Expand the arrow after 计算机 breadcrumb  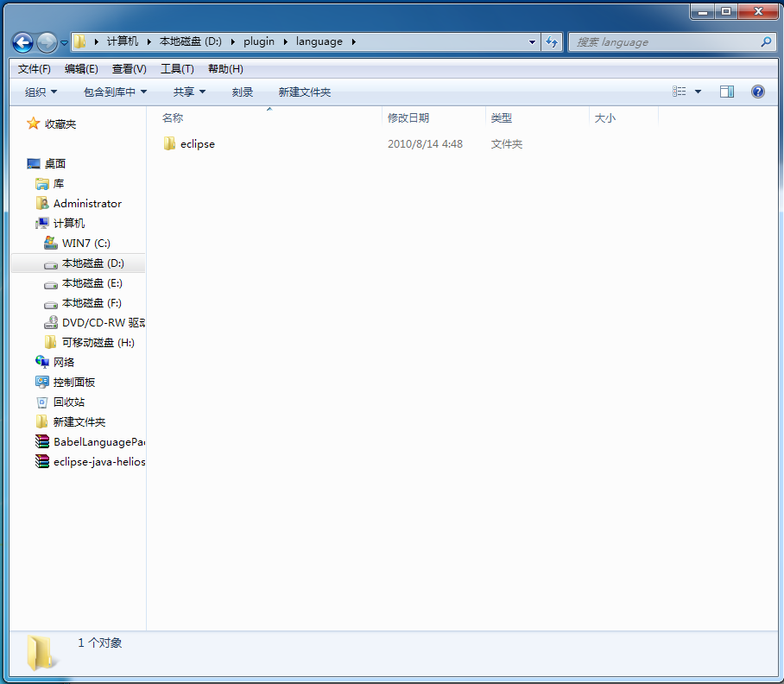pyautogui.click(x=149, y=42)
